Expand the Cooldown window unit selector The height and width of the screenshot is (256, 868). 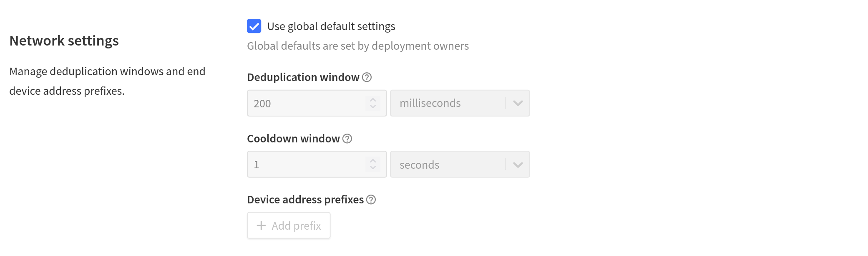pos(460,164)
